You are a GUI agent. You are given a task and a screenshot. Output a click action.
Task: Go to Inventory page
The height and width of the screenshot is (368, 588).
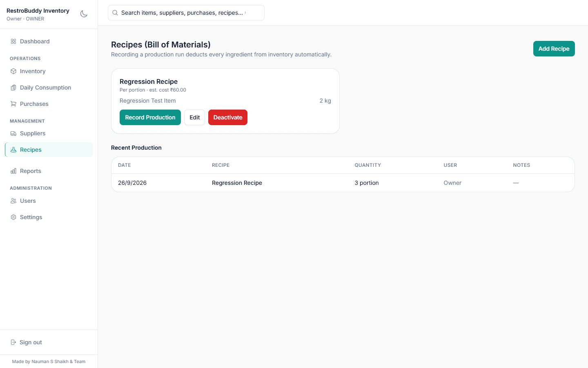click(x=49, y=71)
